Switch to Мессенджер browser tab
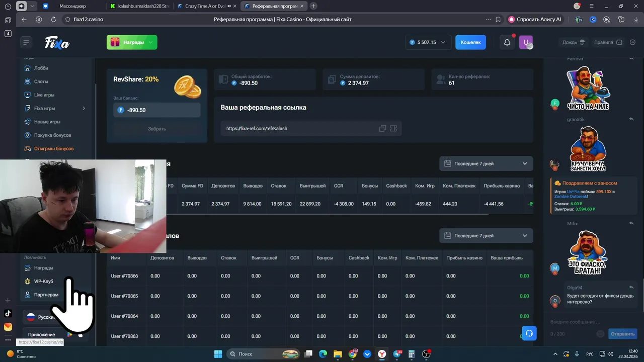 click(x=72, y=6)
